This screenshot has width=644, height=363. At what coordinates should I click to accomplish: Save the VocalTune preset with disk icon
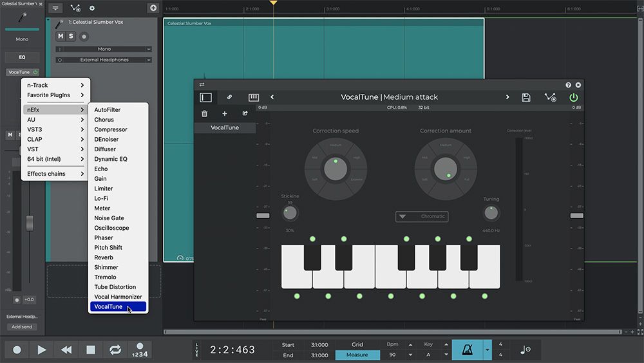click(526, 97)
